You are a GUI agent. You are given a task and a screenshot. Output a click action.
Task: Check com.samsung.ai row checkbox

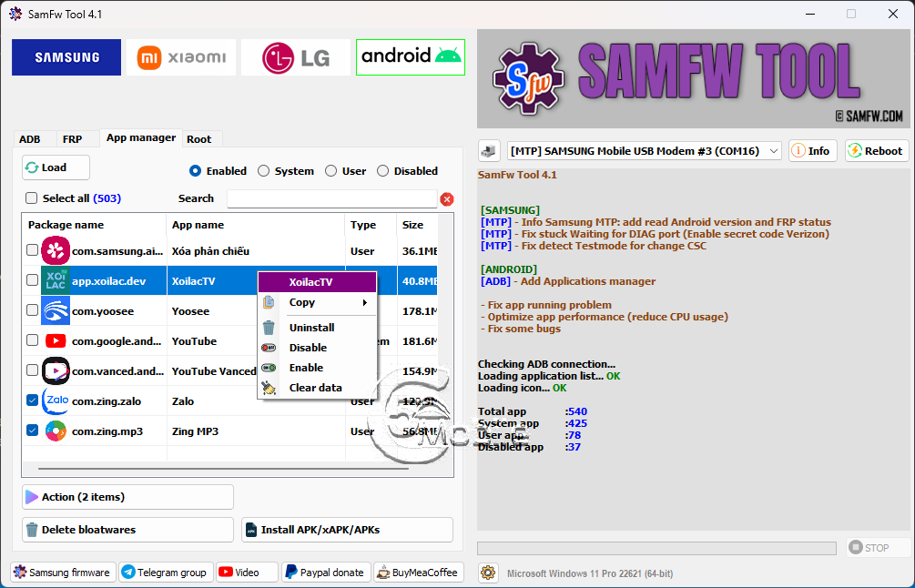click(32, 250)
